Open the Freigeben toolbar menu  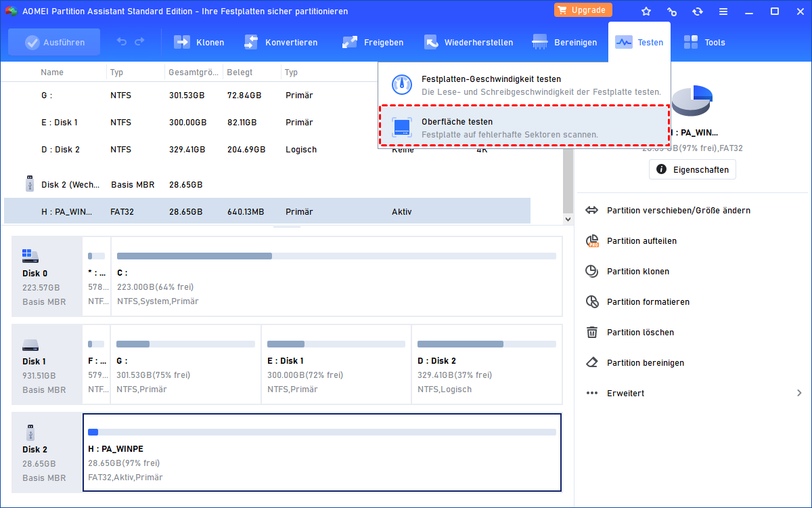(x=373, y=42)
